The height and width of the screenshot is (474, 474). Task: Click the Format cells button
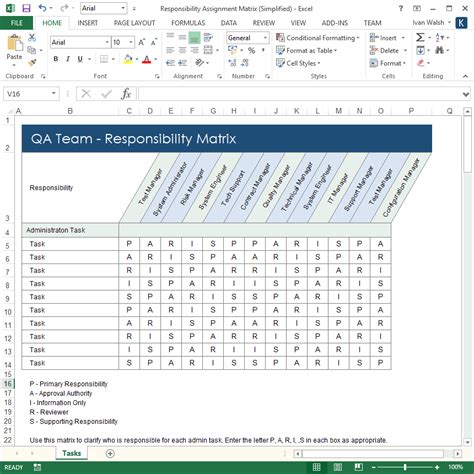(388, 63)
